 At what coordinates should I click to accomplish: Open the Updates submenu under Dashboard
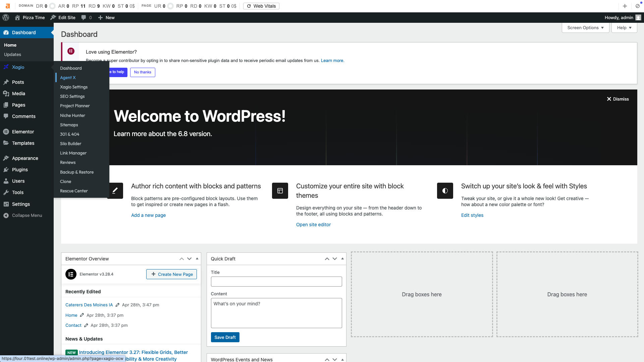pos(12,54)
